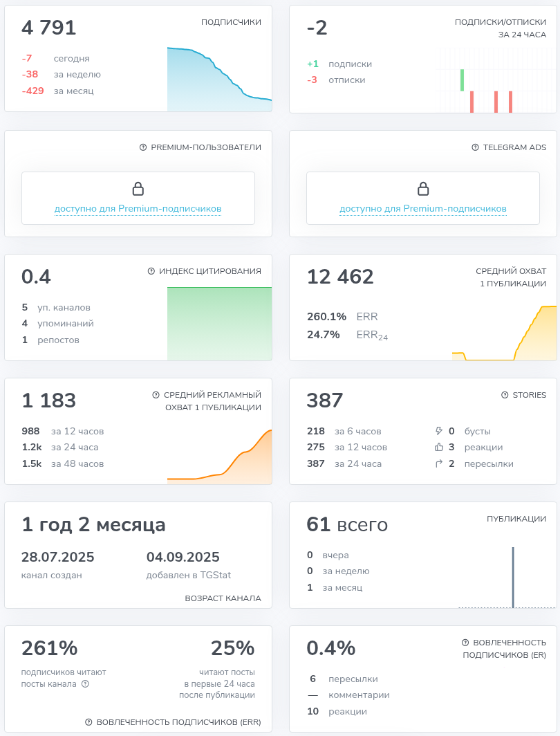Click the yellow average reach chart
Viewport: 560px width, 736px height.
[504, 333]
